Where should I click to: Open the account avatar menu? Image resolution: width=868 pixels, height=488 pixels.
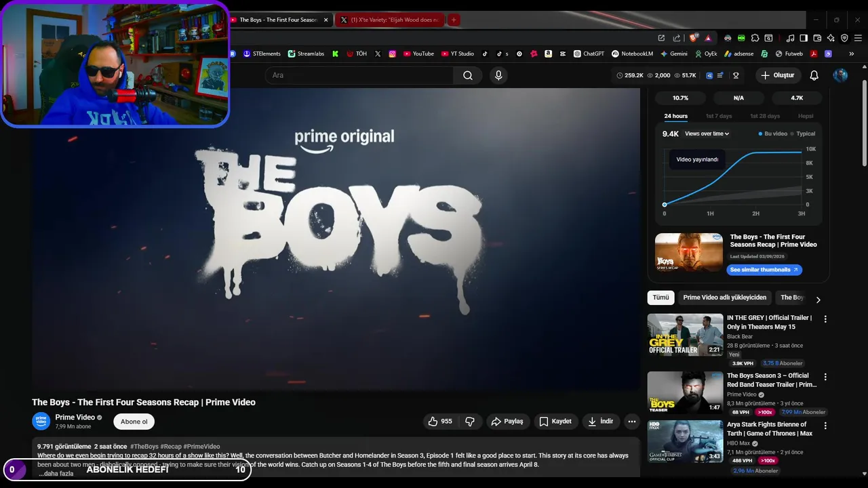coord(840,75)
